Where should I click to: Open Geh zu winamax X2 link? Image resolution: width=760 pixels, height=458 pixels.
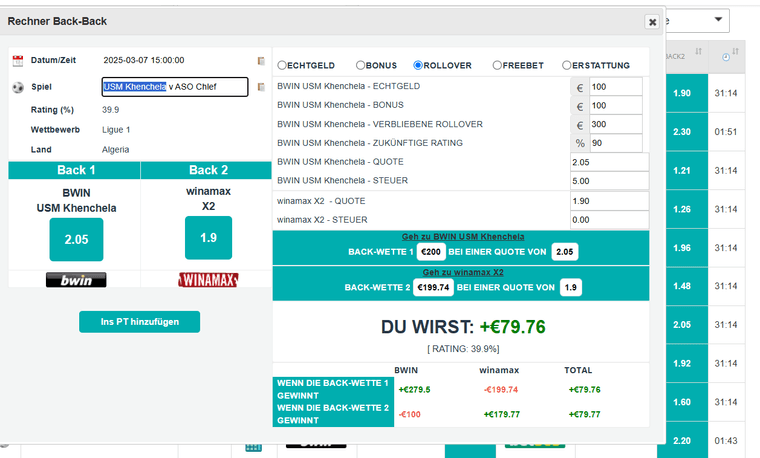pos(463,272)
